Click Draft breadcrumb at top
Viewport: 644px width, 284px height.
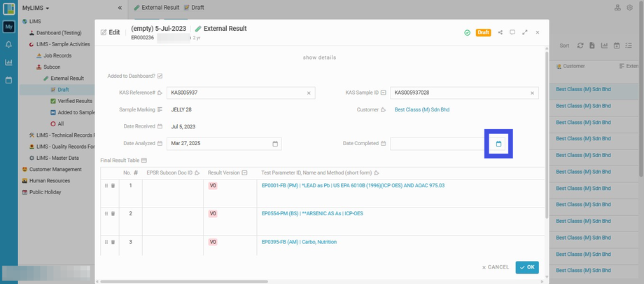click(194, 8)
